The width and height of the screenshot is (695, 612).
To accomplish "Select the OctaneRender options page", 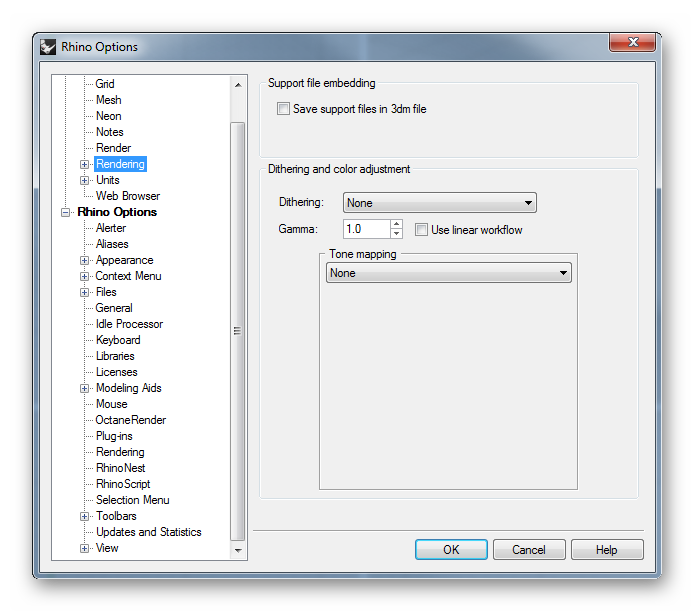I will [x=131, y=420].
